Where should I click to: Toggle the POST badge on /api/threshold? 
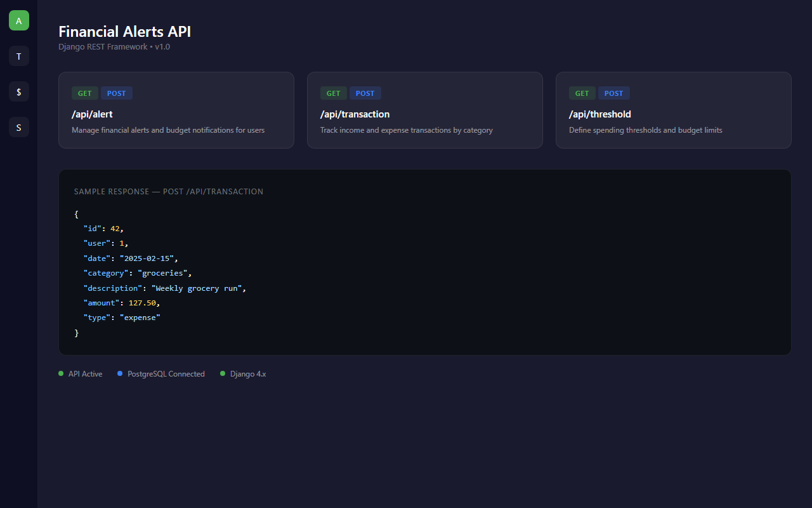pos(614,93)
